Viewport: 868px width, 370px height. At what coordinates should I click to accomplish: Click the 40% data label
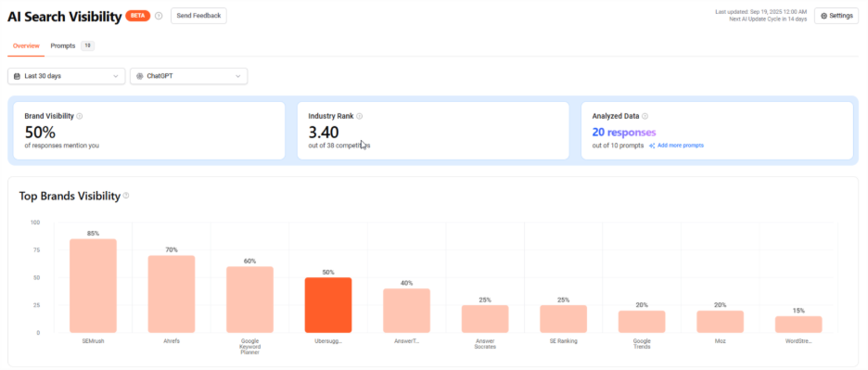[x=407, y=283]
